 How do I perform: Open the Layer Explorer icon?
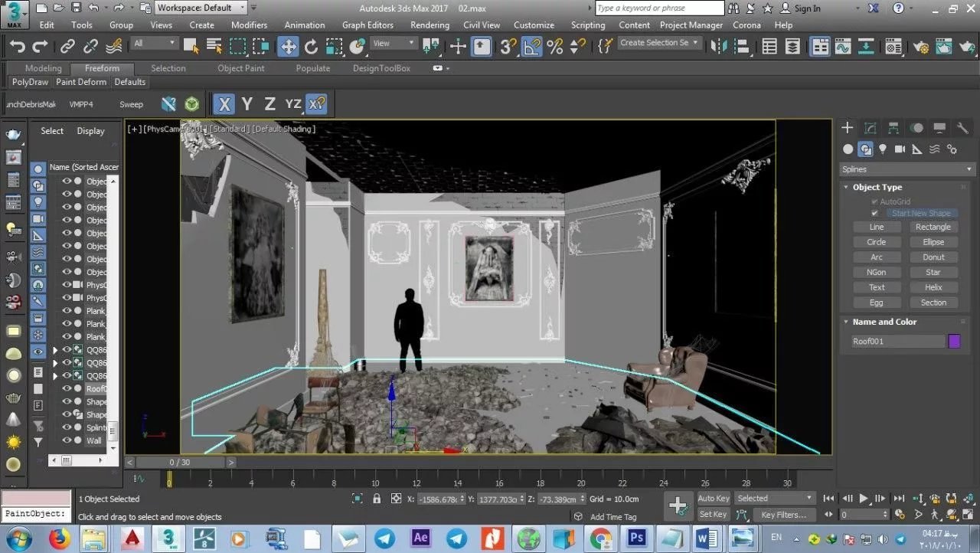[x=793, y=47]
